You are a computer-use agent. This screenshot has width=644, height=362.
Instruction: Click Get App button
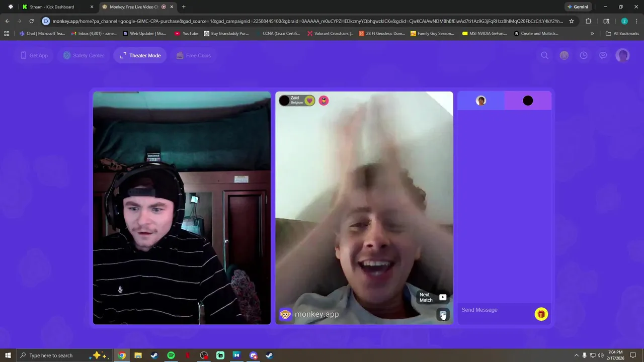coord(34,55)
